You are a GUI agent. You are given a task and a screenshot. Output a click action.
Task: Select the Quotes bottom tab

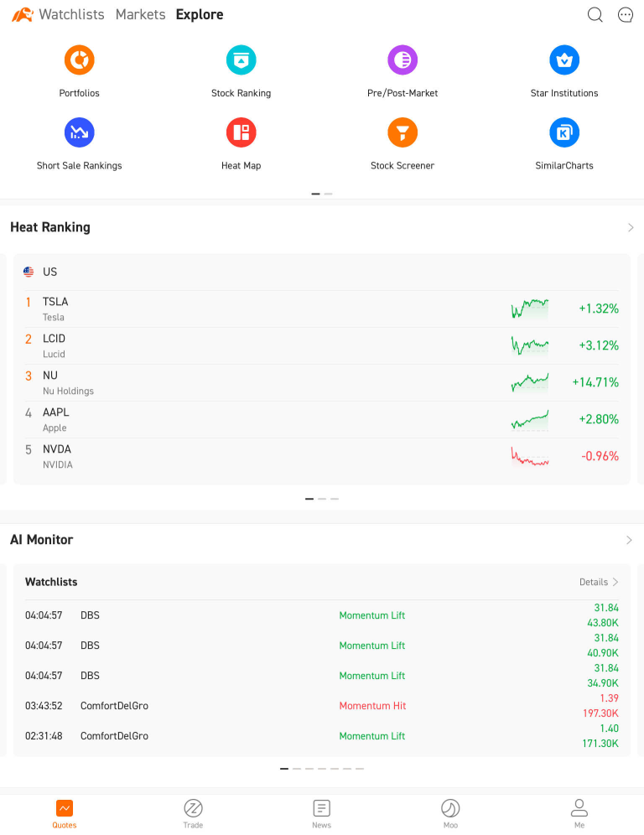pos(65,814)
